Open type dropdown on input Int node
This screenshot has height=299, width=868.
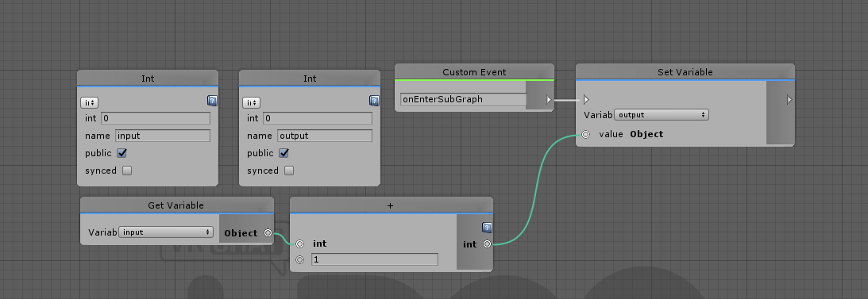89,102
